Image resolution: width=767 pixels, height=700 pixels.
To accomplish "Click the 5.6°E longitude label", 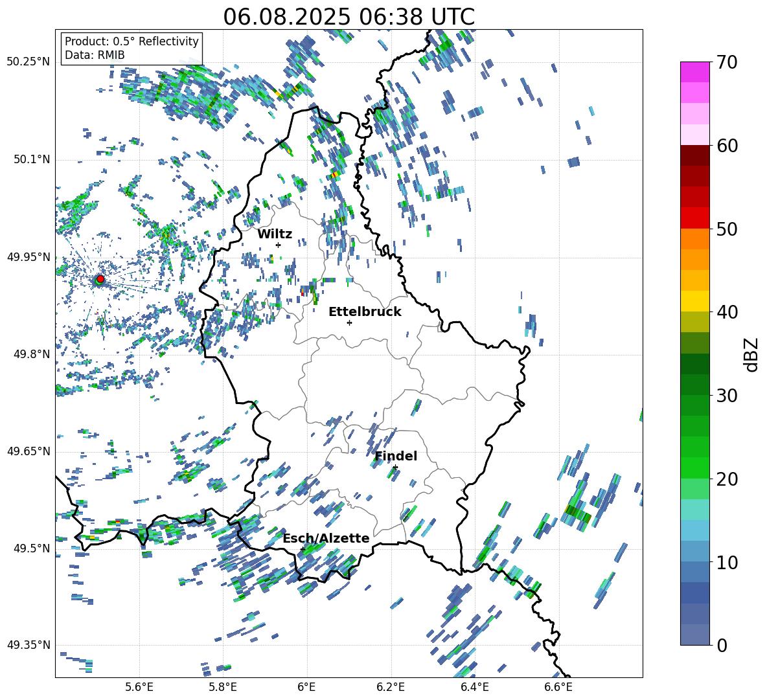I will [139, 688].
